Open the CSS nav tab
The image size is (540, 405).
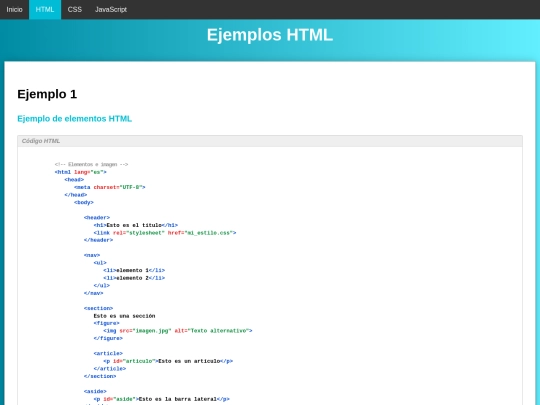[75, 10]
